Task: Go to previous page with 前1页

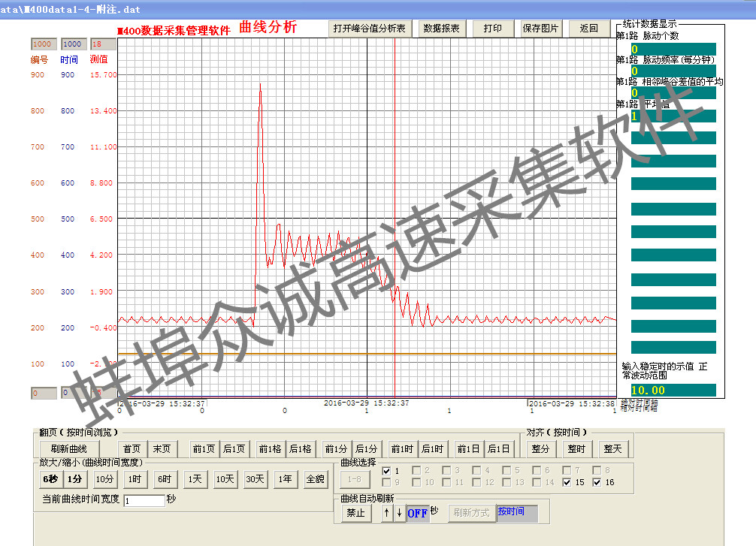Action: coord(203,449)
